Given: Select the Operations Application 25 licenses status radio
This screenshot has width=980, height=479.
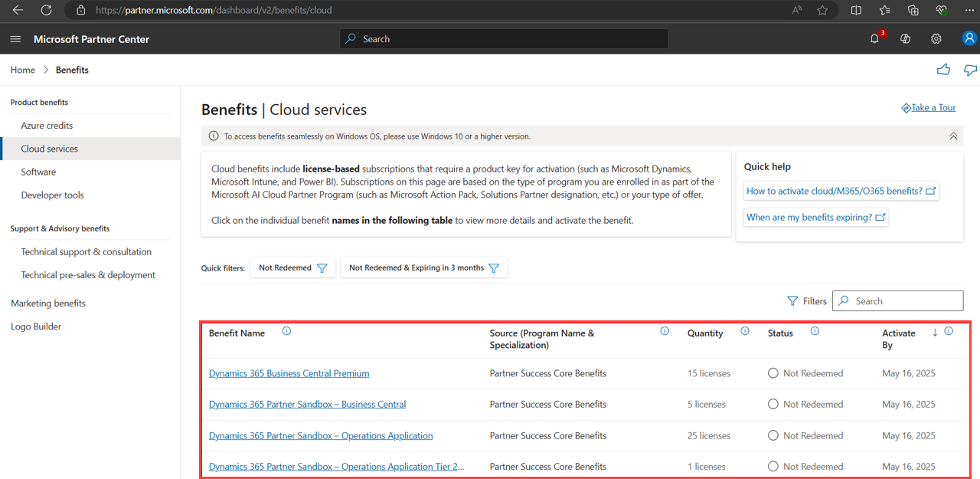Looking at the screenshot, I should pos(773,435).
